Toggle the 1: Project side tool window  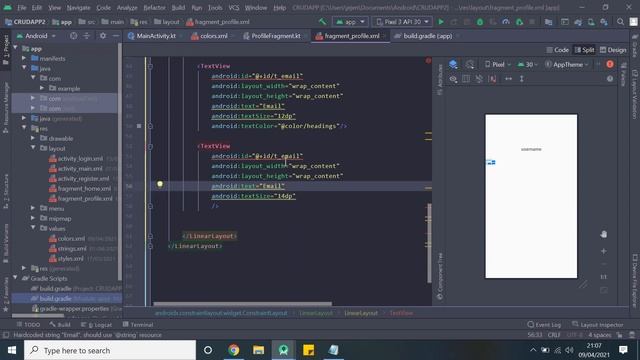tap(5, 48)
